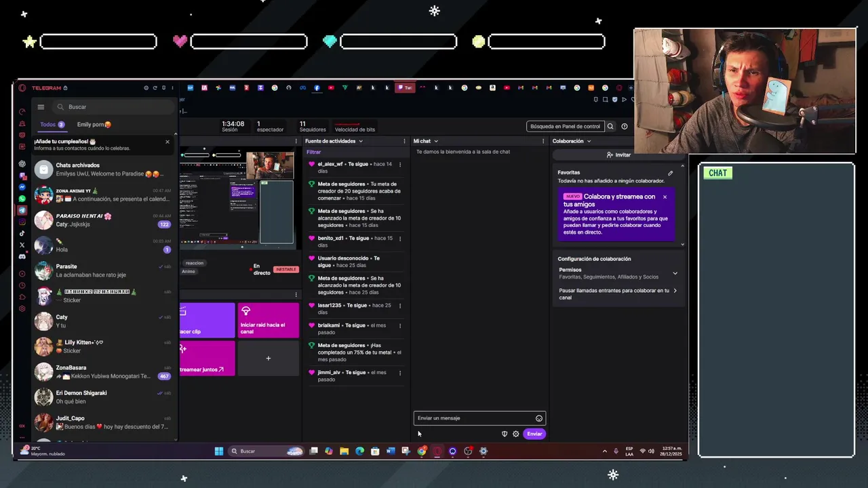
Task: Click the chat shield moderation icon
Action: click(505, 434)
